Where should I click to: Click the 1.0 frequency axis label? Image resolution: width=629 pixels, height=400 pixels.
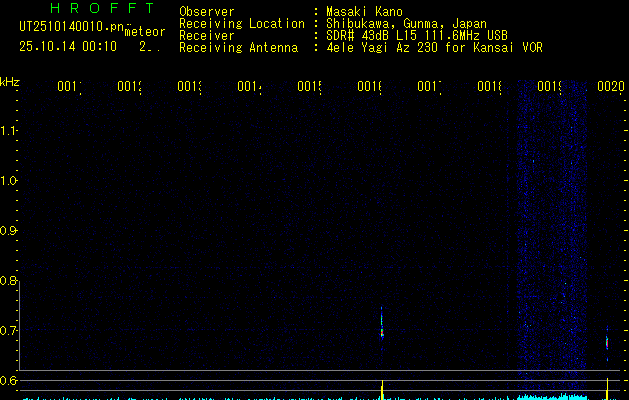(x=8, y=181)
